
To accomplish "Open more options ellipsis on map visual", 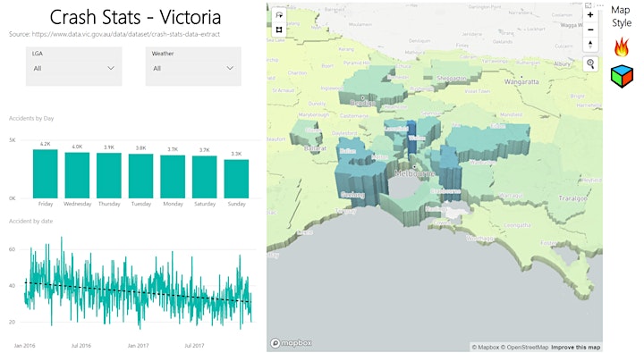I will pos(599,5).
